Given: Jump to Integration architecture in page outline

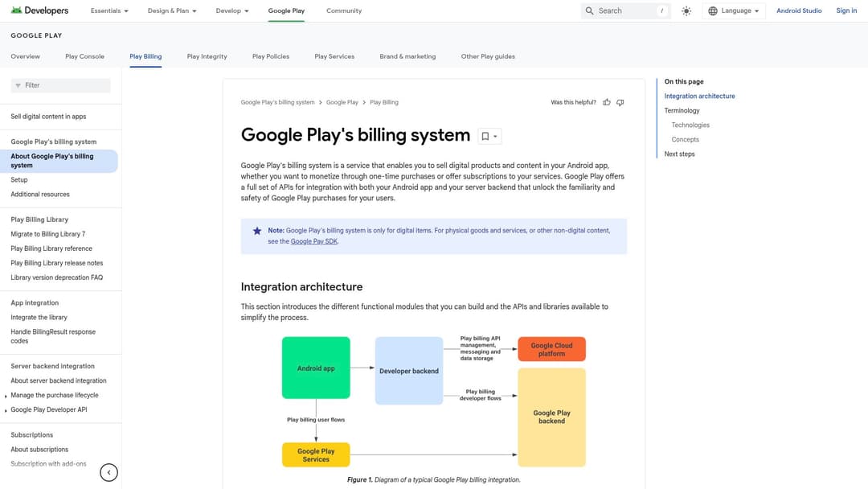Looking at the screenshot, I should pos(700,97).
